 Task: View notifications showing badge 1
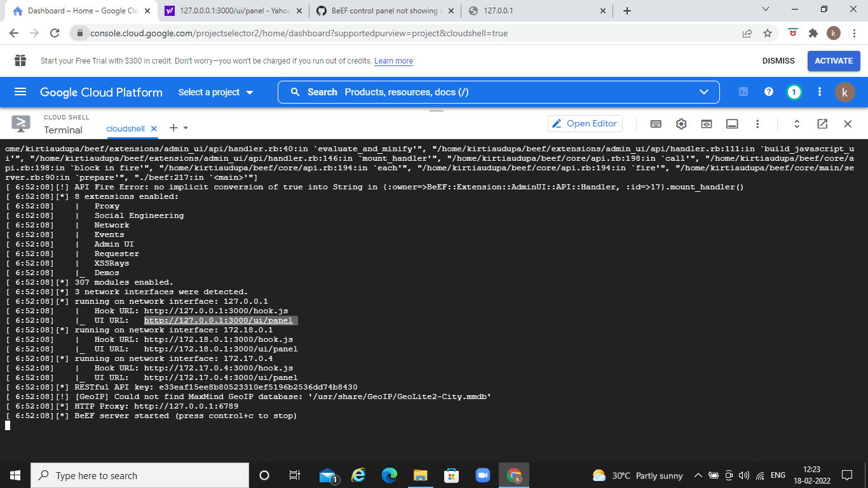[x=794, y=91]
